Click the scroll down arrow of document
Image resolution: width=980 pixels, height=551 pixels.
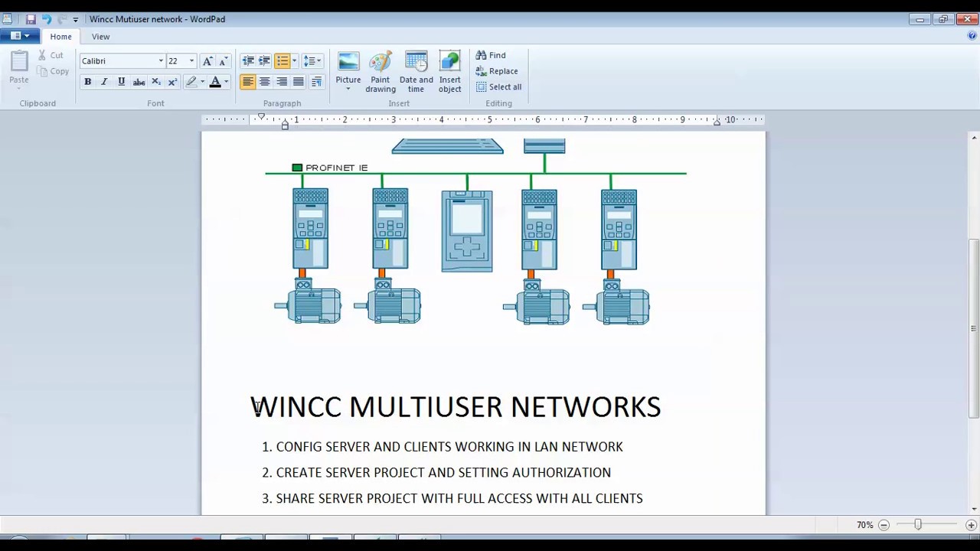pyautogui.click(x=973, y=509)
